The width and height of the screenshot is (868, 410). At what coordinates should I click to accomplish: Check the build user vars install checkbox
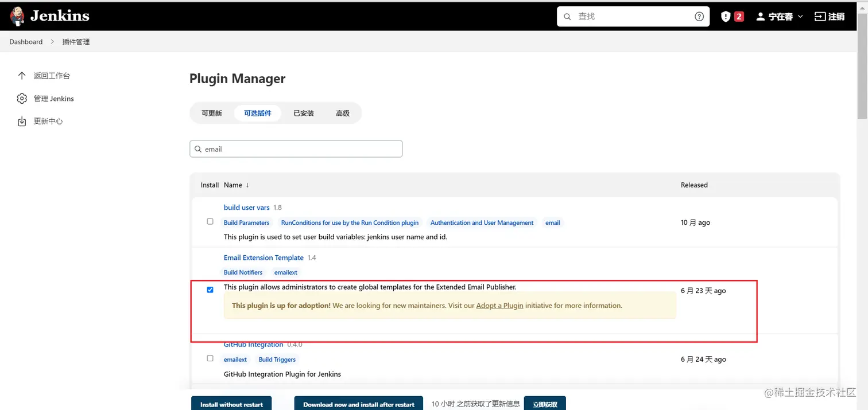click(210, 221)
